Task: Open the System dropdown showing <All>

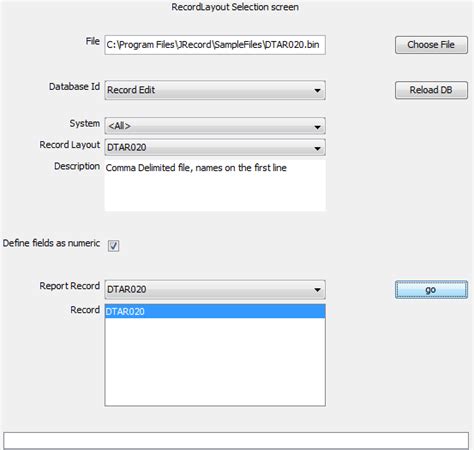Action: pos(215,126)
